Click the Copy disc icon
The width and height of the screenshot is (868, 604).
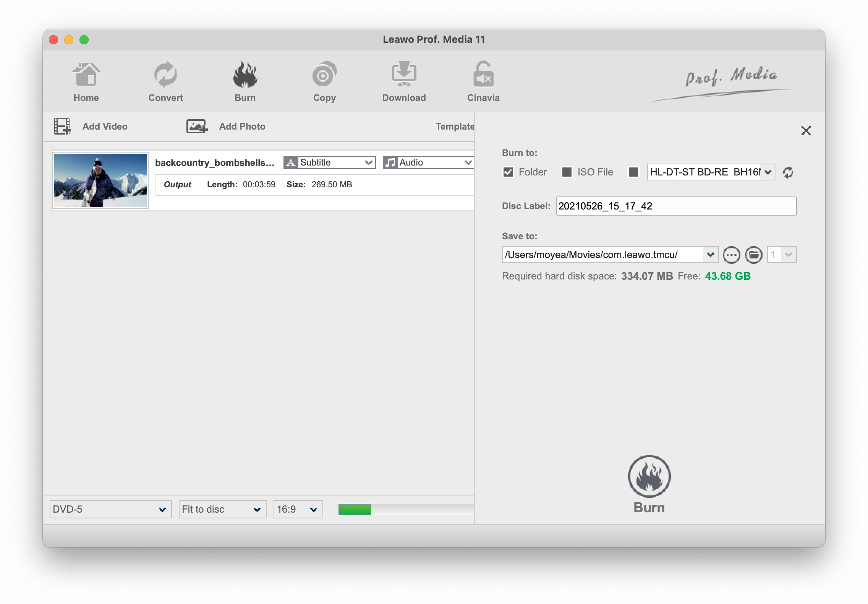pos(324,75)
